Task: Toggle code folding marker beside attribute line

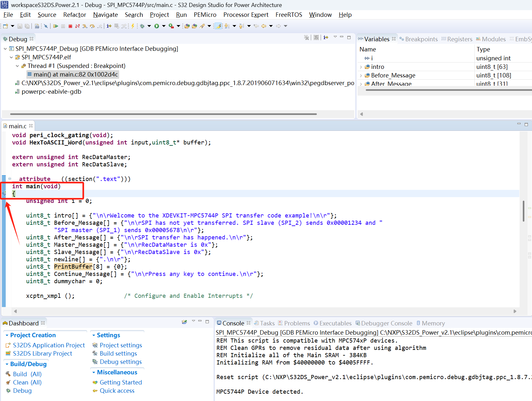Action: point(10,179)
